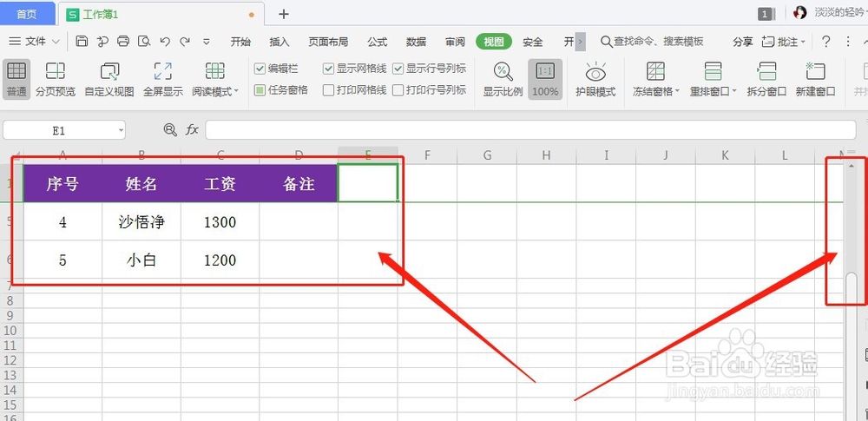Show more ribbon tabs chevron
Image resolution: width=868 pixels, height=421 pixels.
[x=580, y=42]
